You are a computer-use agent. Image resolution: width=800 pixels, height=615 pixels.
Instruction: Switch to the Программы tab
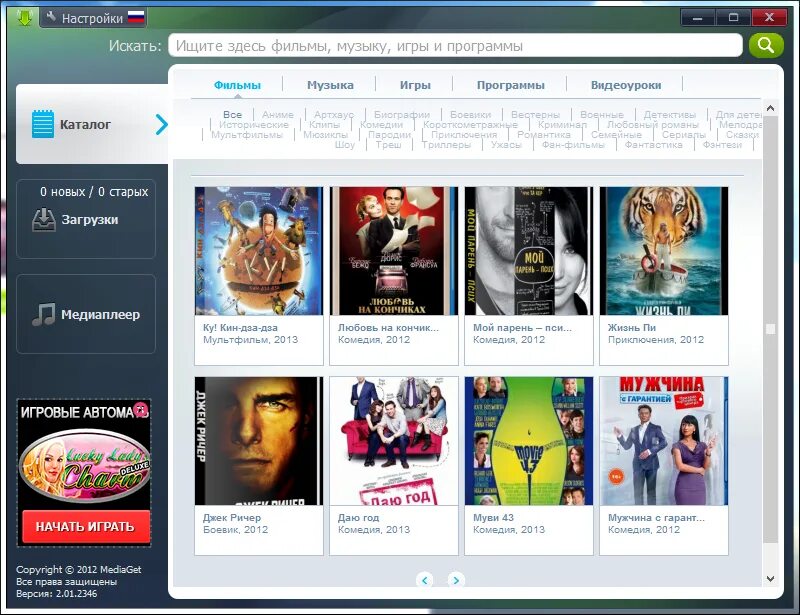pyautogui.click(x=511, y=85)
